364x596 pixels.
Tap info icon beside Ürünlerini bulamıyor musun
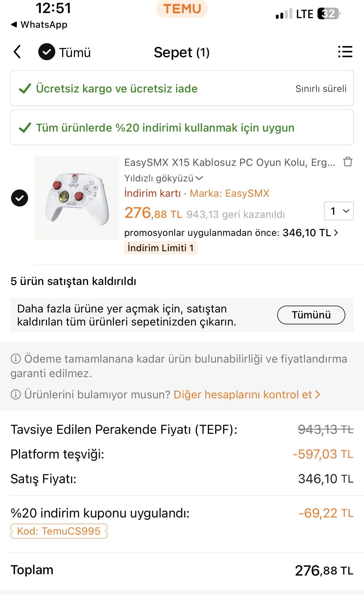pyautogui.click(x=16, y=394)
